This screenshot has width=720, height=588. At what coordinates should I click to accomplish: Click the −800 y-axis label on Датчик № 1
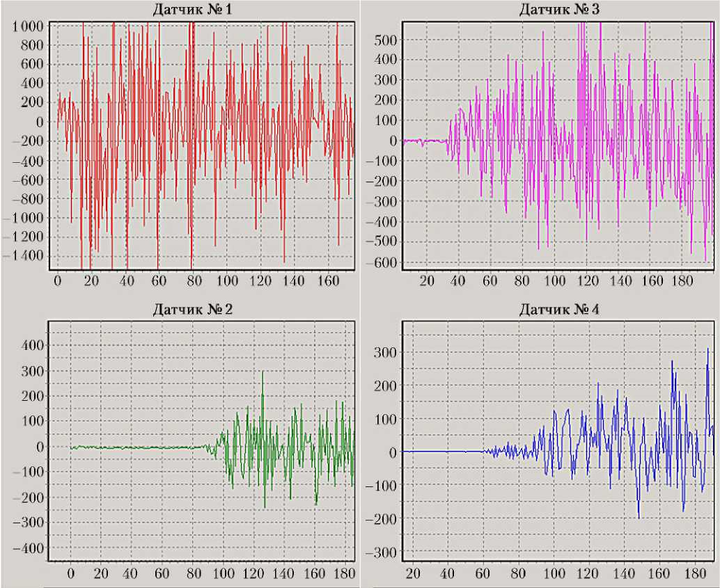[x=28, y=199]
